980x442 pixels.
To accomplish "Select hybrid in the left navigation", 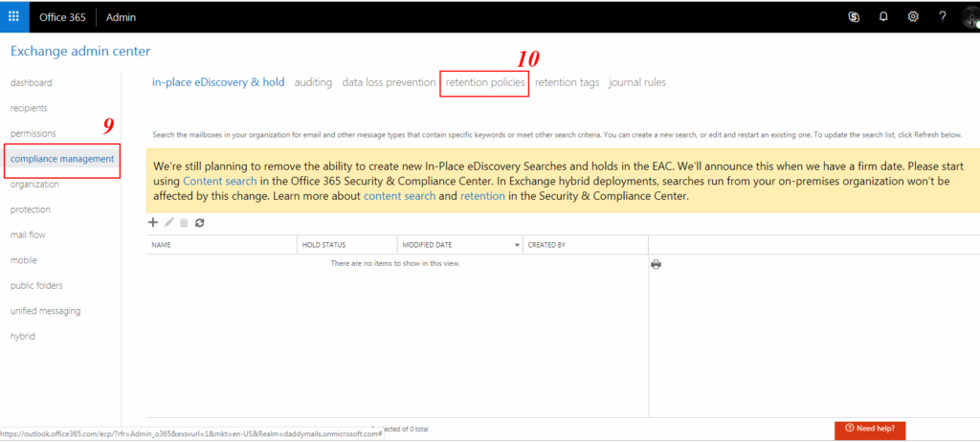I will (x=23, y=337).
